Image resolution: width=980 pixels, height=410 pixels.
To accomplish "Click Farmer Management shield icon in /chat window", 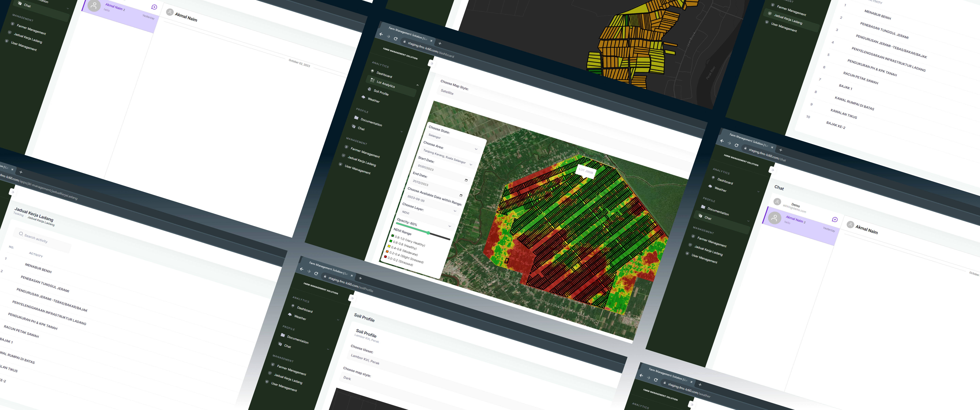I will coord(693,236).
